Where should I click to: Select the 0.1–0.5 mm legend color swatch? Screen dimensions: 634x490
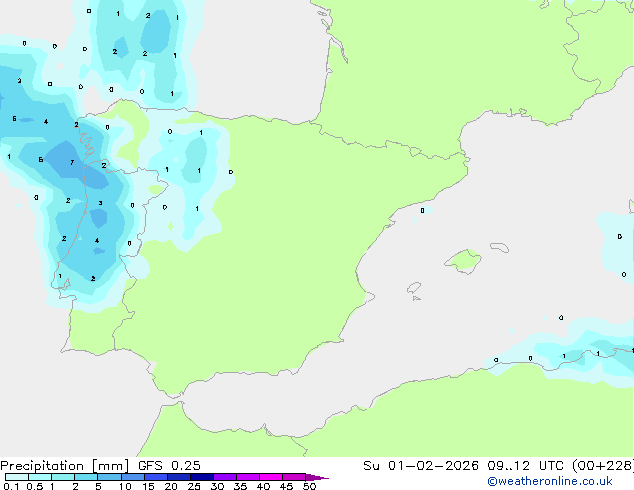(17, 477)
